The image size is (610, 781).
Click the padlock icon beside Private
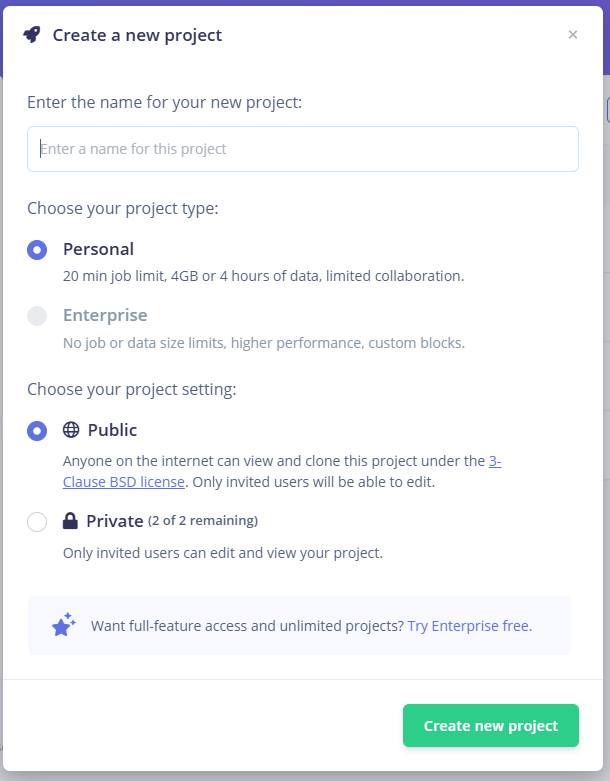click(70, 521)
